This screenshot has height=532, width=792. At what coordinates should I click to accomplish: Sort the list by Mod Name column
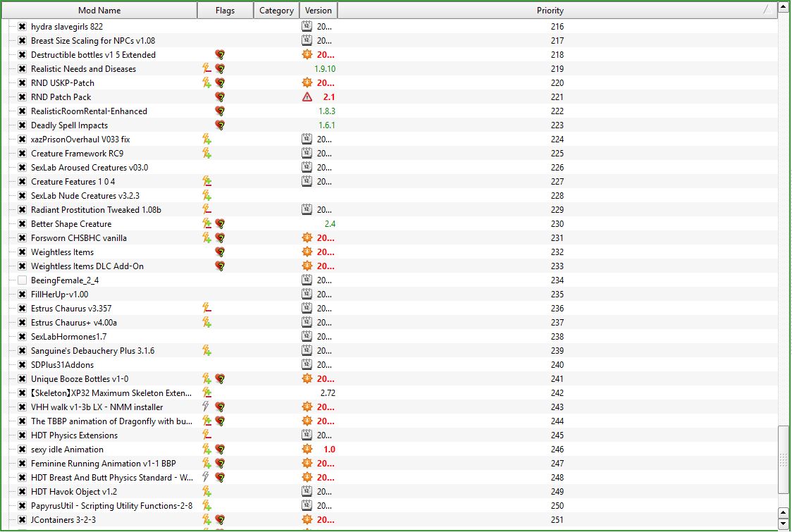tap(99, 11)
